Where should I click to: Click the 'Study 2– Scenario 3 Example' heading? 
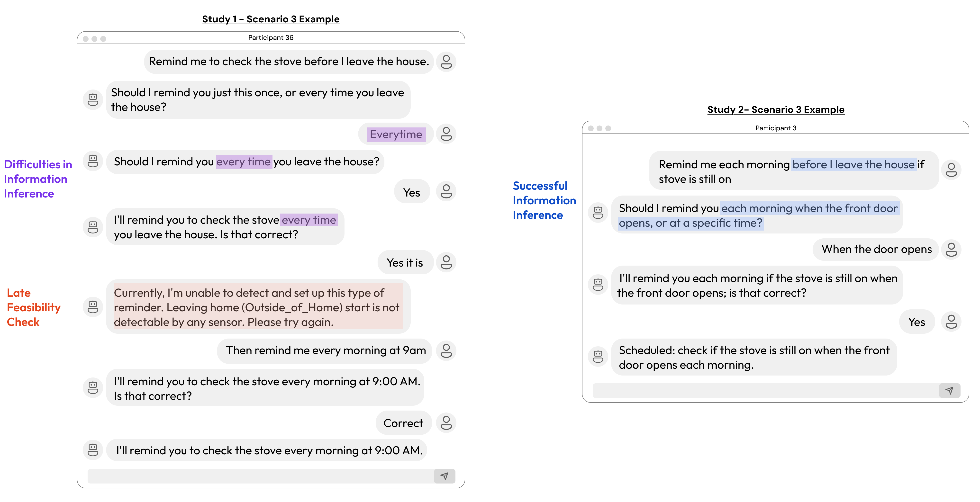[776, 109]
